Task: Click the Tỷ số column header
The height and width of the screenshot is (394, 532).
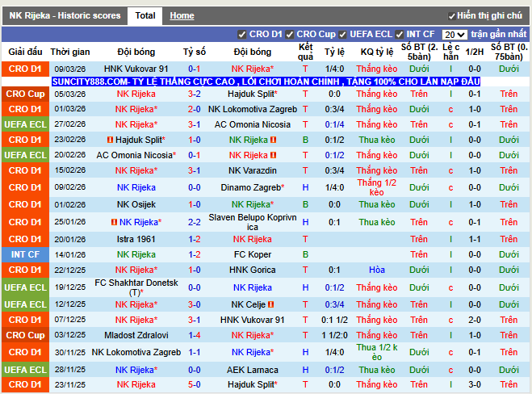Action: [x=195, y=52]
